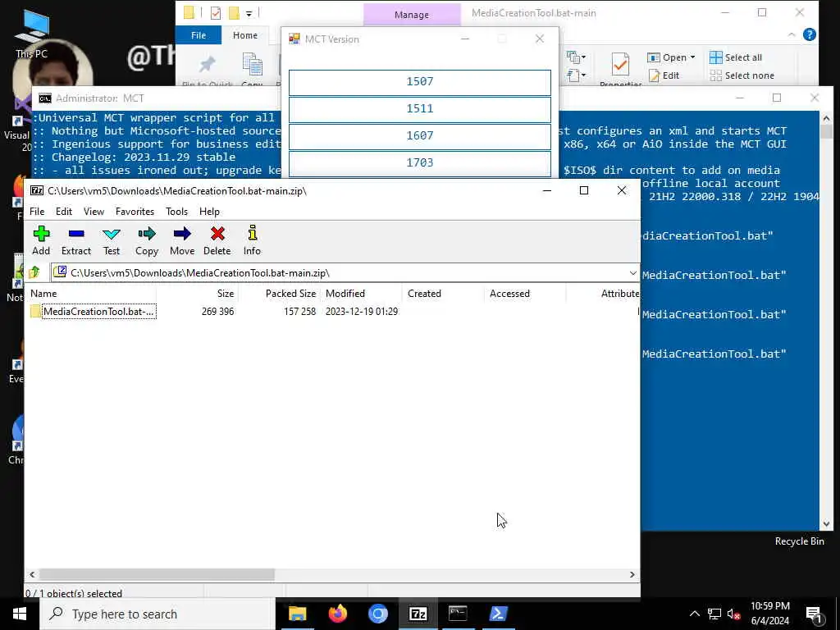The width and height of the screenshot is (840, 630).
Task: Open the Help menu in 7-Zip
Action: [x=209, y=212]
